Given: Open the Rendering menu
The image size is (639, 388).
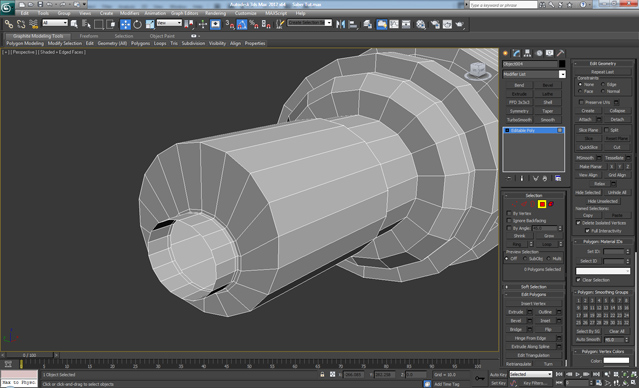Looking at the screenshot, I should click(216, 13).
